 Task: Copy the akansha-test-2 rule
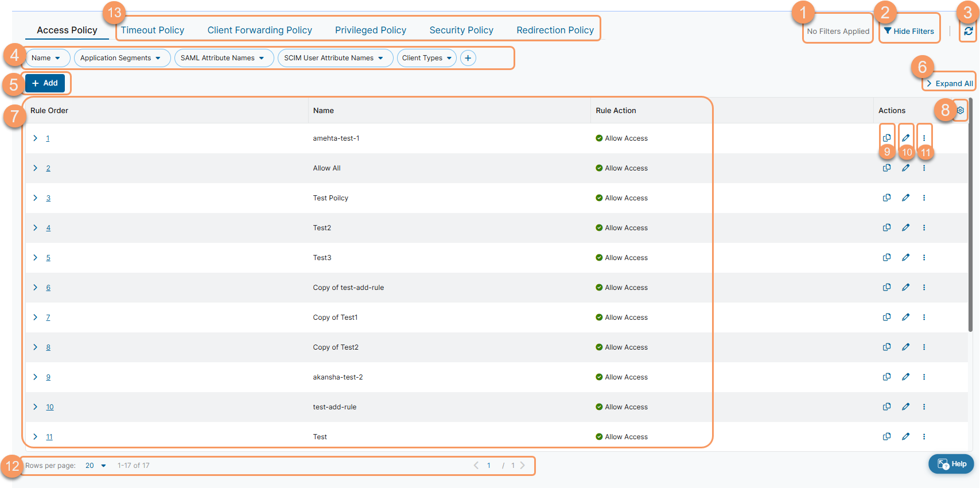click(886, 377)
